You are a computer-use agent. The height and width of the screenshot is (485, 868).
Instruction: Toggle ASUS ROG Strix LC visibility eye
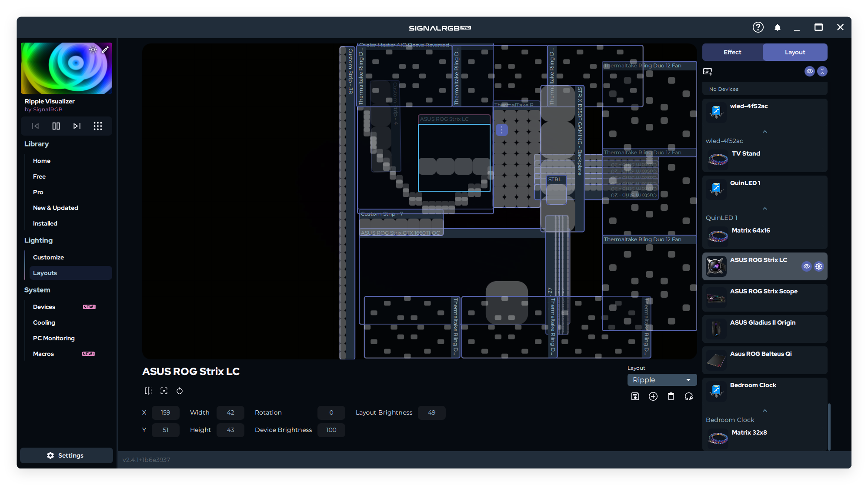[x=806, y=266]
